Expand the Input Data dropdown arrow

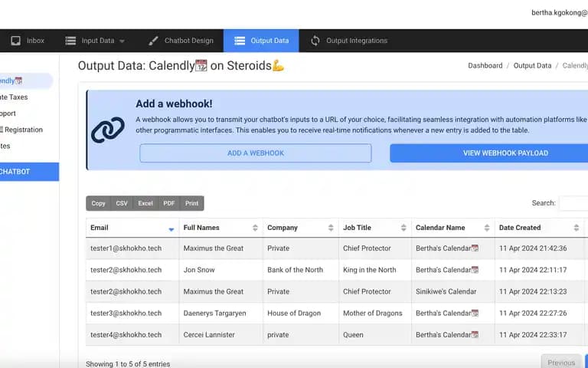point(122,41)
